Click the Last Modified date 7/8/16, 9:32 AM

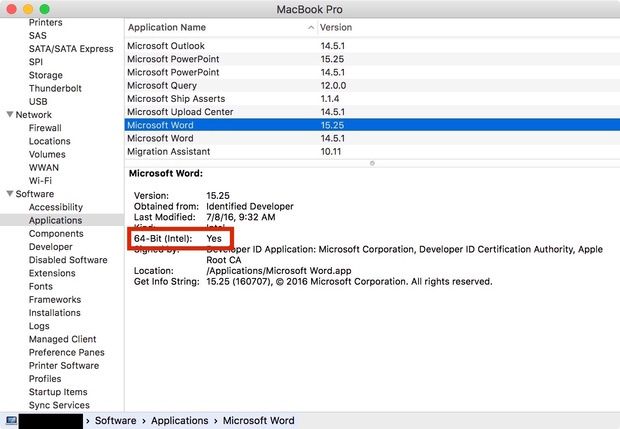241,217
